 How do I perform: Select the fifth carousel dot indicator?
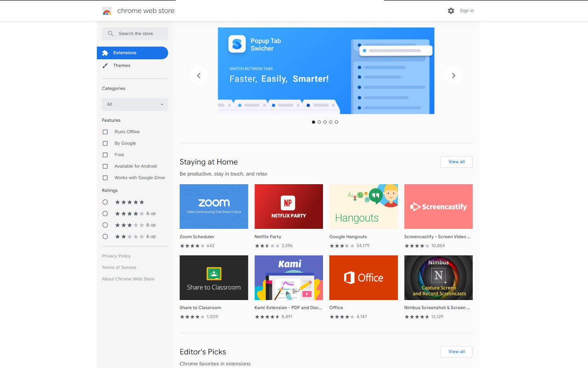coord(336,122)
